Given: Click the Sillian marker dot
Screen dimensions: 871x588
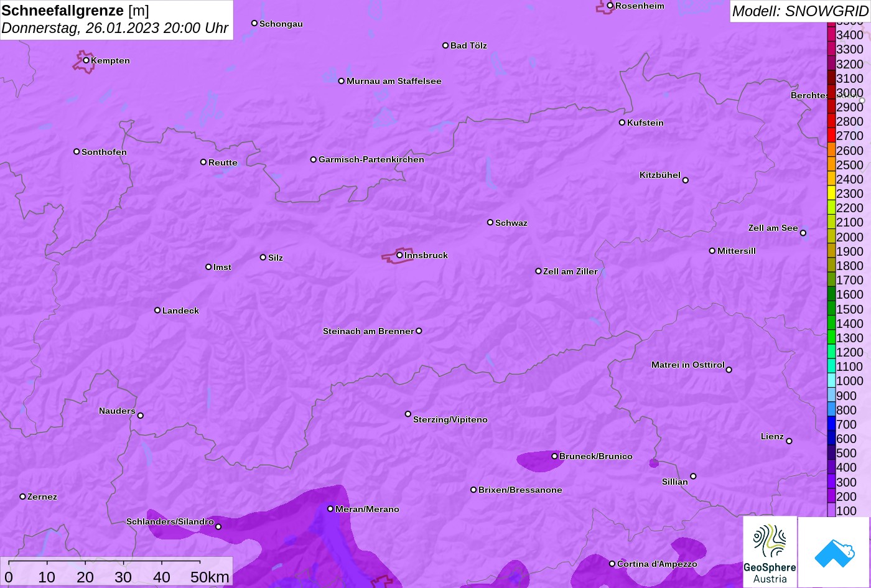Looking at the screenshot, I should tap(693, 477).
